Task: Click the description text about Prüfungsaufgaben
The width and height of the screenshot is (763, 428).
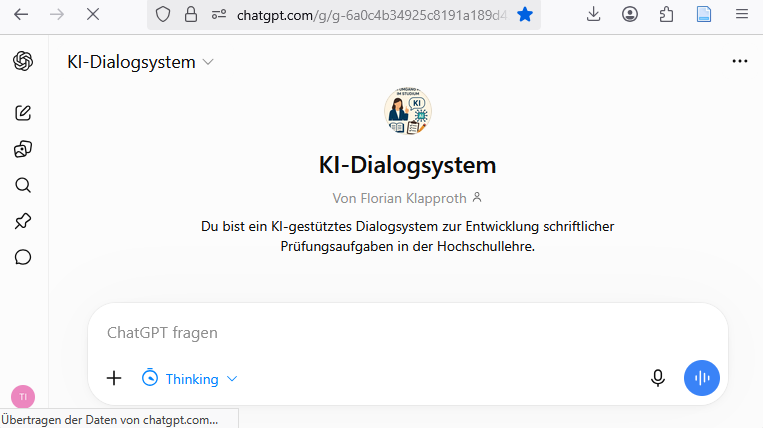Action: pyautogui.click(x=408, y=236)
